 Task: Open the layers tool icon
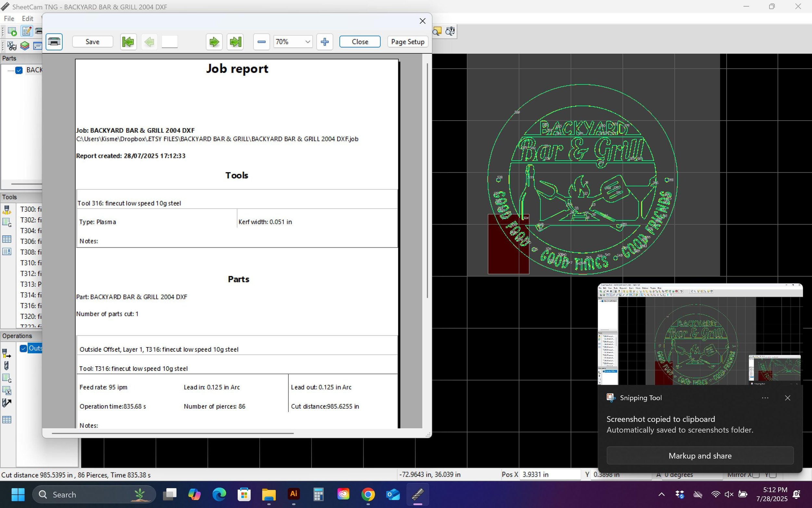point(25,46)
